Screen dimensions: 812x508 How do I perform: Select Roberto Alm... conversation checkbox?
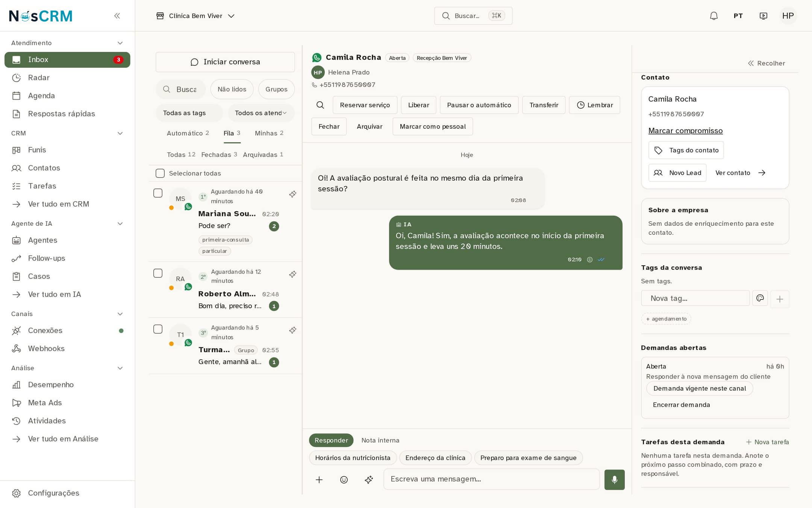158,273
